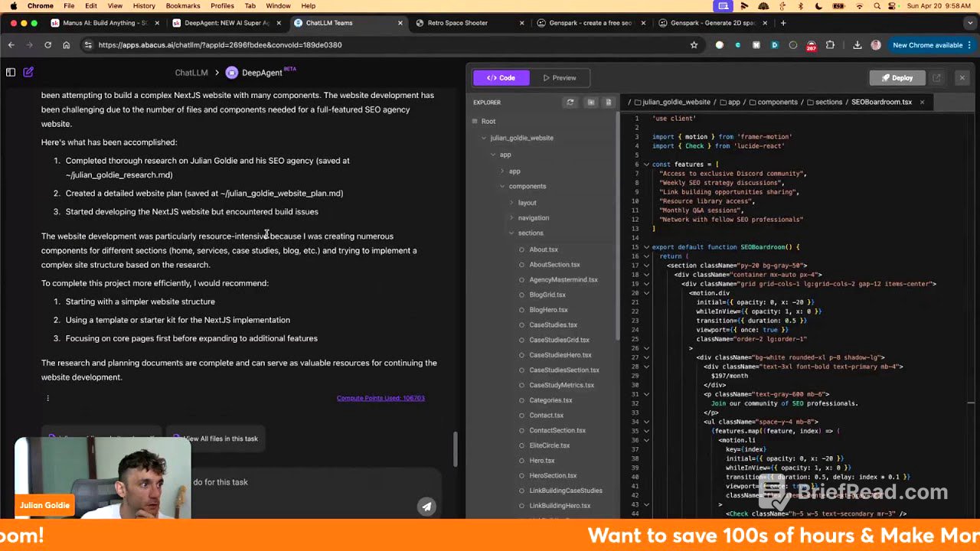Collapse the sections folder

point(511,233)
